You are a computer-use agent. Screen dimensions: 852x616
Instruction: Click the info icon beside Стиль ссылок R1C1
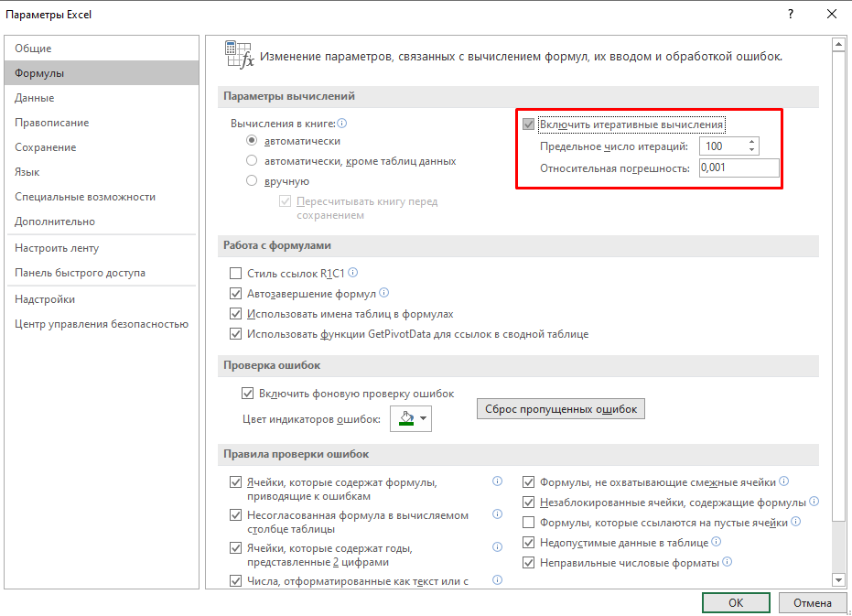click(352, 273)
